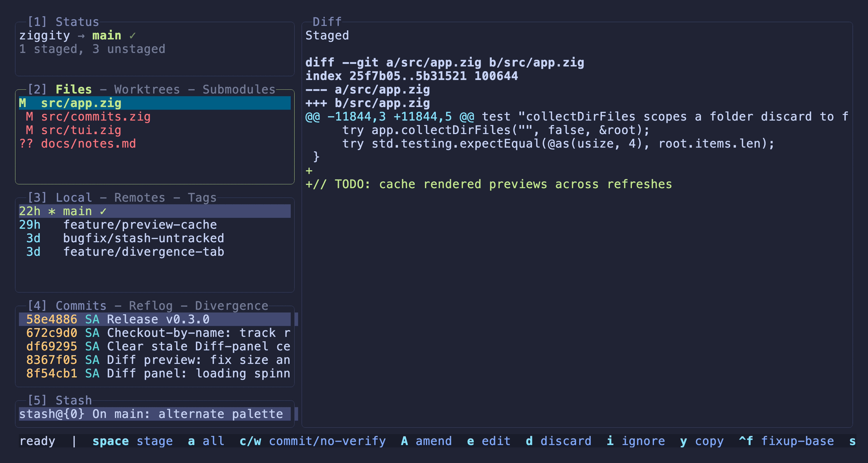Click the SA author initials on 58e4886
The width and height of the screenshot is (868, 463).
92,319
